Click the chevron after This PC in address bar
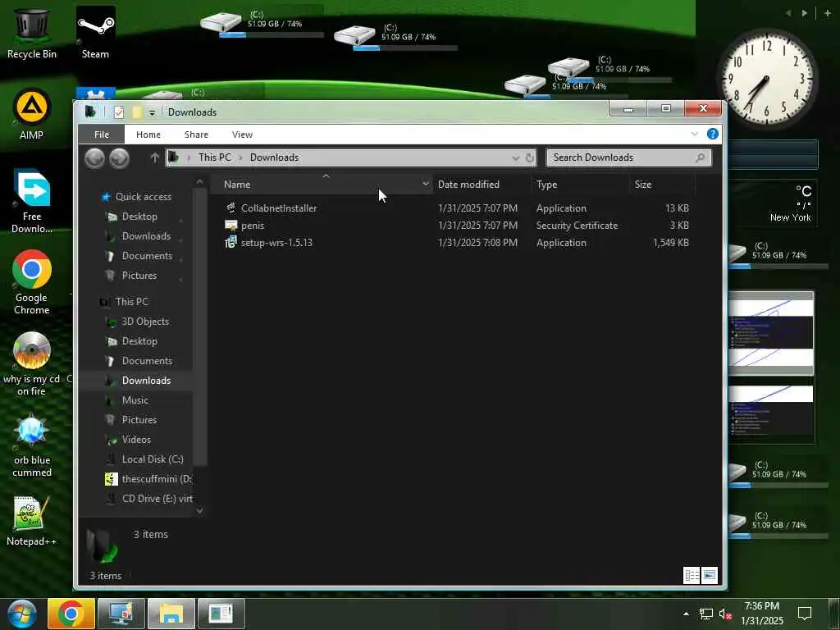Image resolution: width=840 pixels, height=630 pixels. pos(240,157)
